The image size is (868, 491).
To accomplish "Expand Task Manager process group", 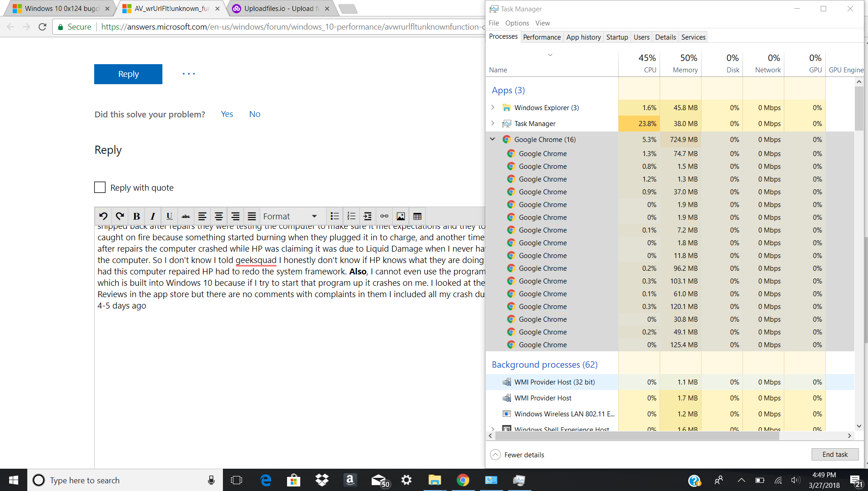I will click(493, 123).
